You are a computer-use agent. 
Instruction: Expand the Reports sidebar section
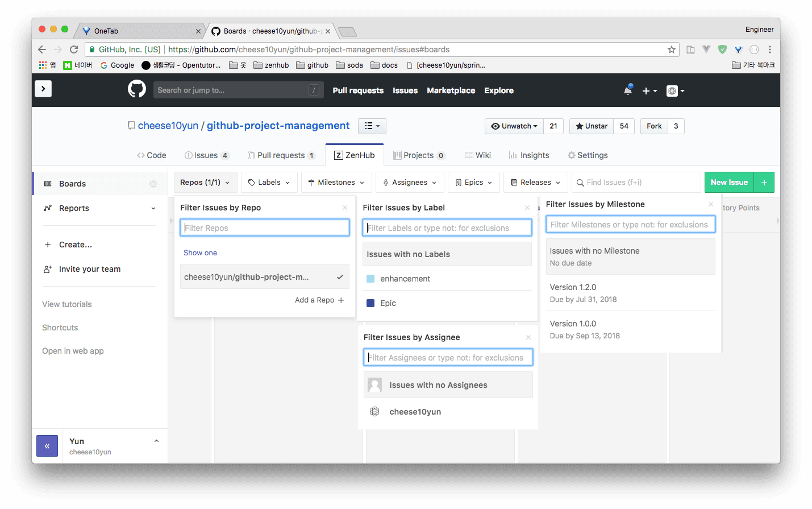coord(99,208)
